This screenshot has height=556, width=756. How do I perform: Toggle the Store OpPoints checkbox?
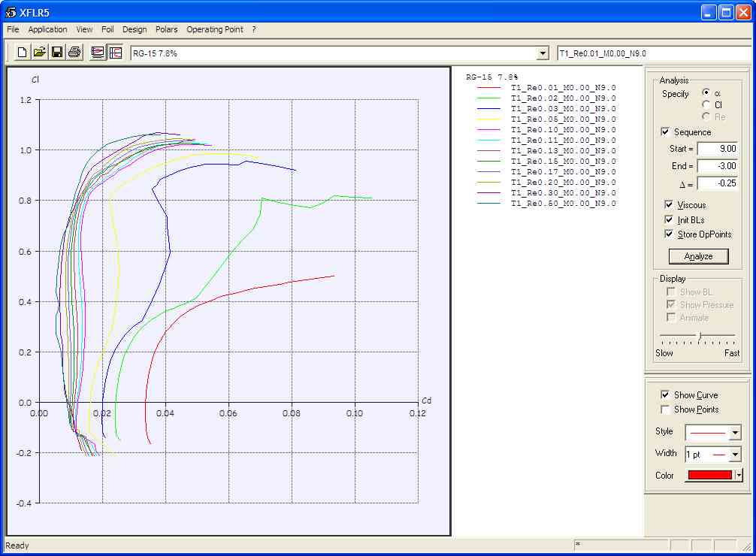tap(669, 234)
